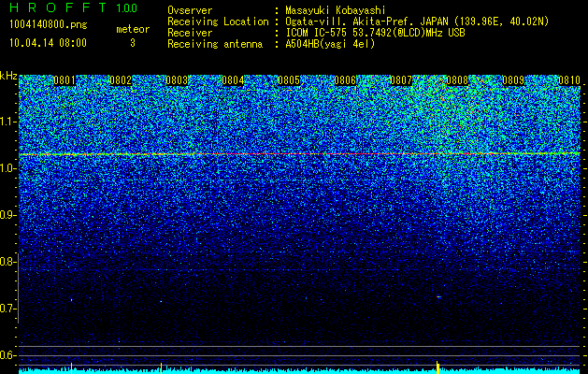Image resolution: width=588 pixels, height=374 pixels.
Task: Click the date stamp 10.04.14 08:00
Action: pyautogui.click(x=48, y=43)
